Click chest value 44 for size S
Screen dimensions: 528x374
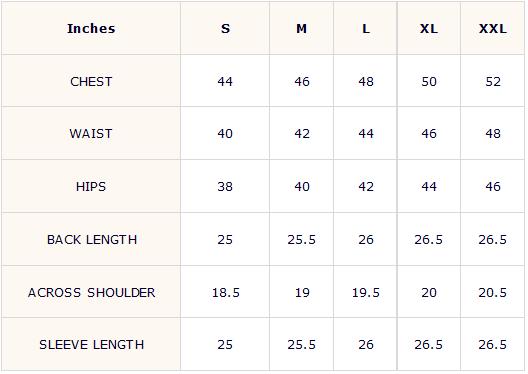[x=225, y=81]
